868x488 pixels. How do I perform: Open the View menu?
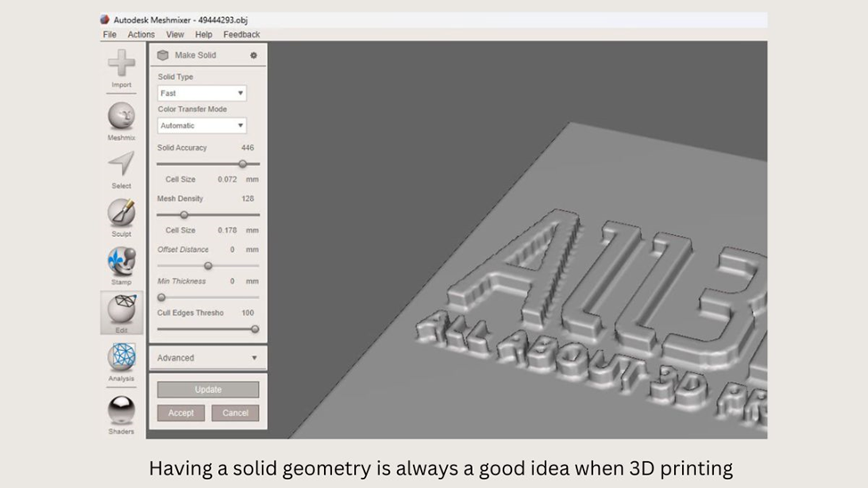click(x=174, y=35)
